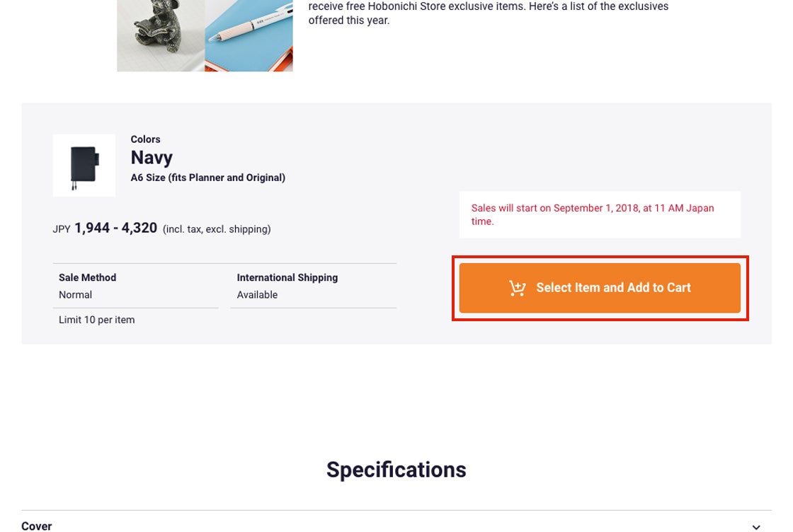The image size is (793, 532).
Task: Click the incl. tax, excl. shipping note
Action: (217, 229)
